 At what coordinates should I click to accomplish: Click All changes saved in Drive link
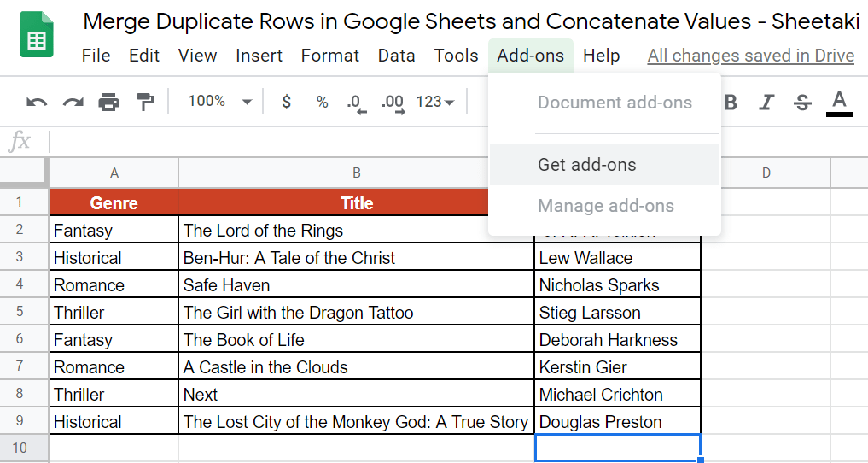coord(750,56)
